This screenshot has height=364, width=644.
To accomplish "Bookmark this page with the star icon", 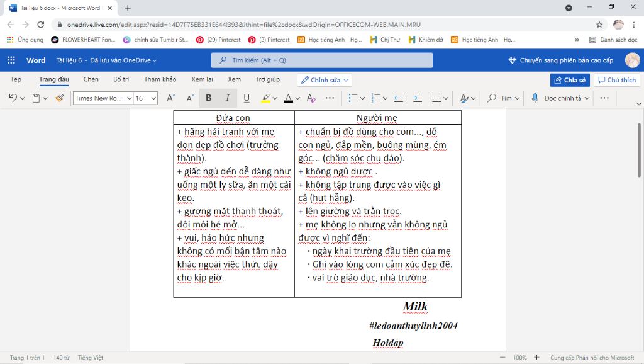I will pyautogui.click(x=599, y=25).
